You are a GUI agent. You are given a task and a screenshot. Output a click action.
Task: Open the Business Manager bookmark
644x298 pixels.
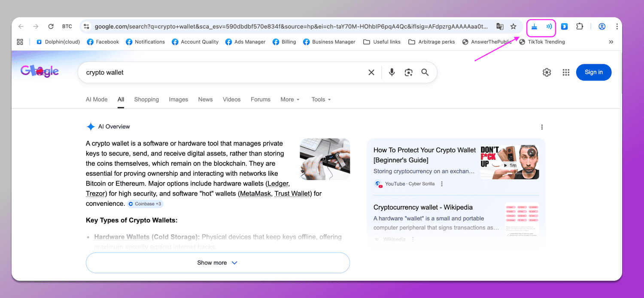click(x=329, y=42)
